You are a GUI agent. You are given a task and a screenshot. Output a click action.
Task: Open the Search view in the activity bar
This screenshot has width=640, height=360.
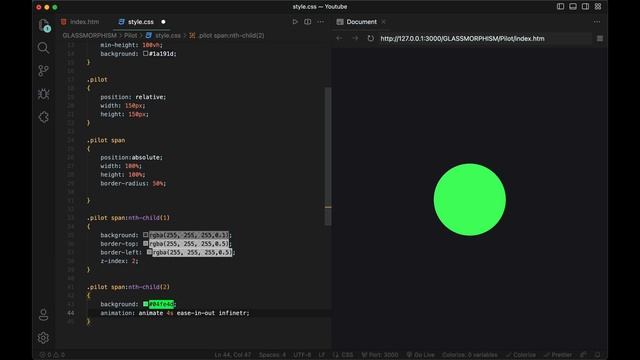tap(43, 48)
